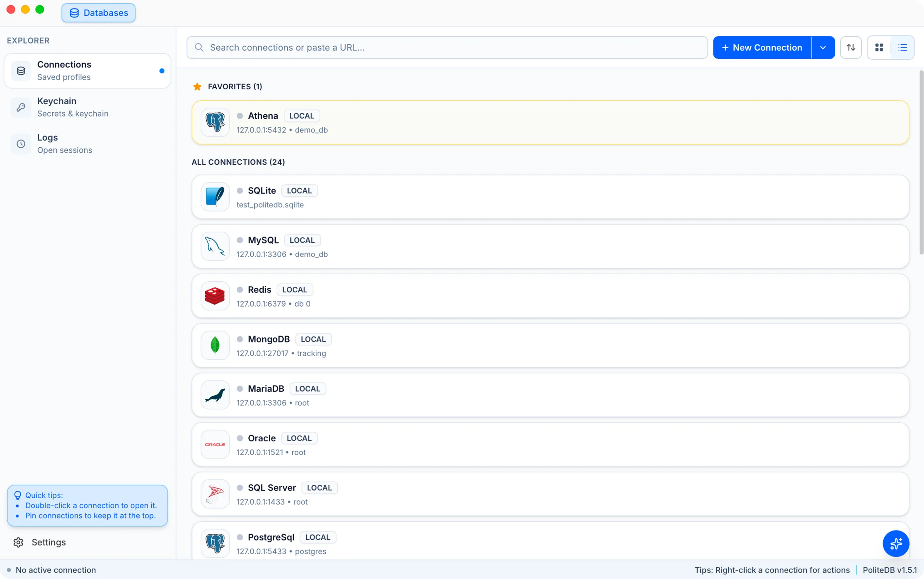Switch to grid view layout
The height and width of the screenshot is (579, 924).
[879, 47]
